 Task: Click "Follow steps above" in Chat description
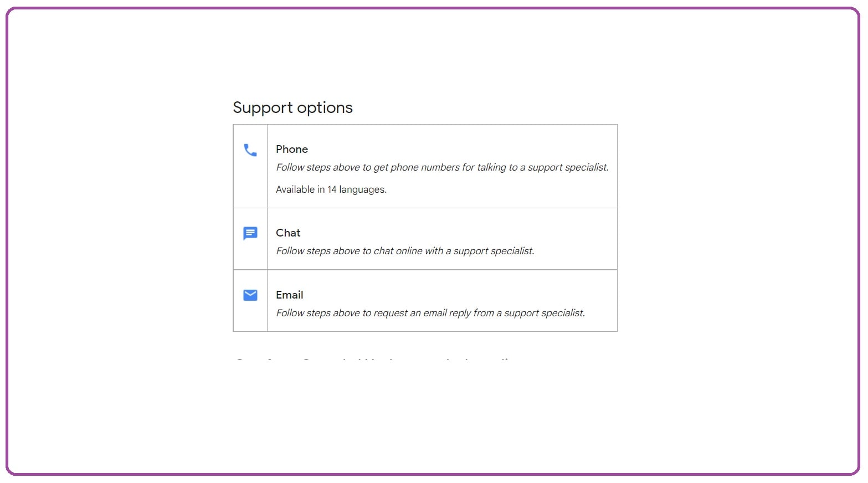(318, 251)
